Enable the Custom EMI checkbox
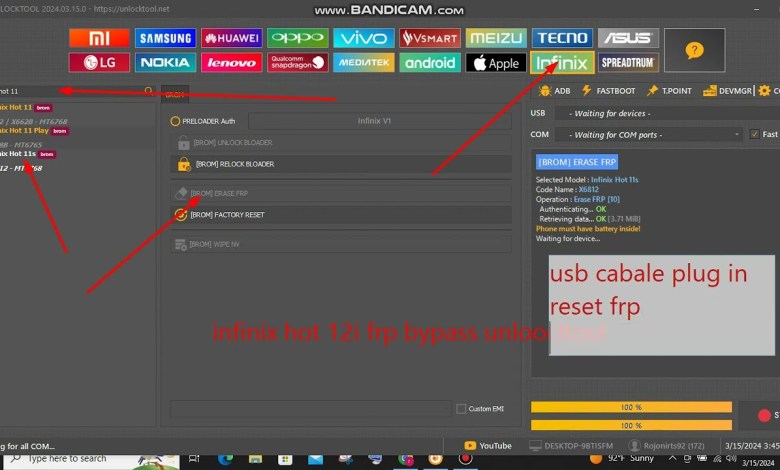The image size is (780, 470). coord(461,408)
